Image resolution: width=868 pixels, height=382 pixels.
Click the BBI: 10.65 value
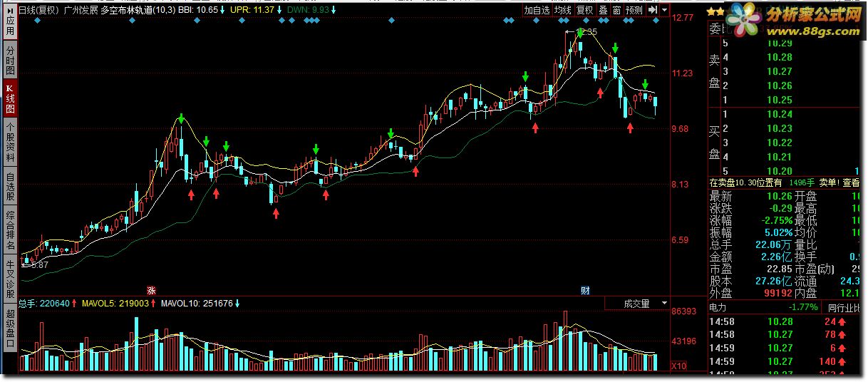point(198,10)
